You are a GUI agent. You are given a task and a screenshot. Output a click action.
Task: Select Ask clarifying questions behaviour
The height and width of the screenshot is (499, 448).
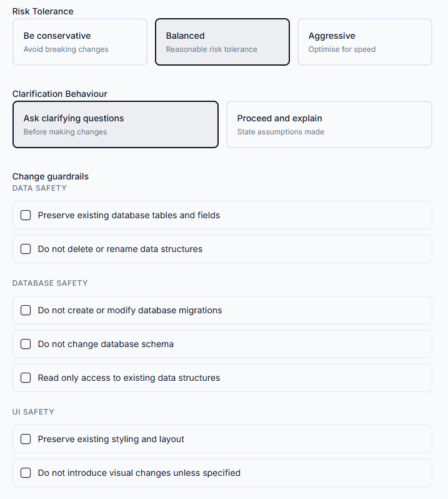(116, 124)
